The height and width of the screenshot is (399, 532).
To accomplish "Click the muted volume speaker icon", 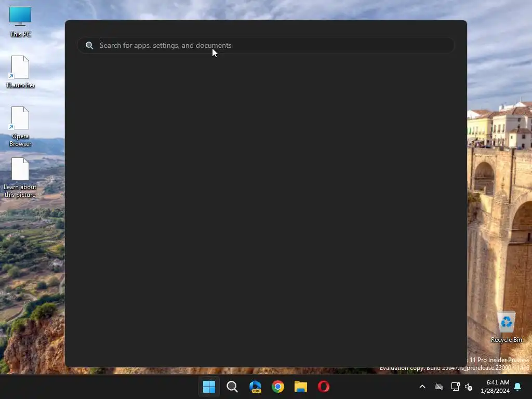I will (469, 387).
